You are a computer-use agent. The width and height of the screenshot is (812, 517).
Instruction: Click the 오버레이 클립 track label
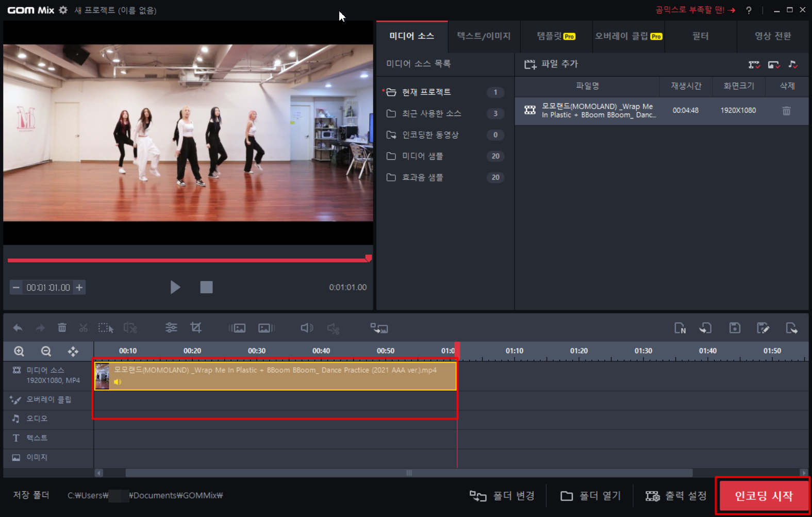[48, 399]
